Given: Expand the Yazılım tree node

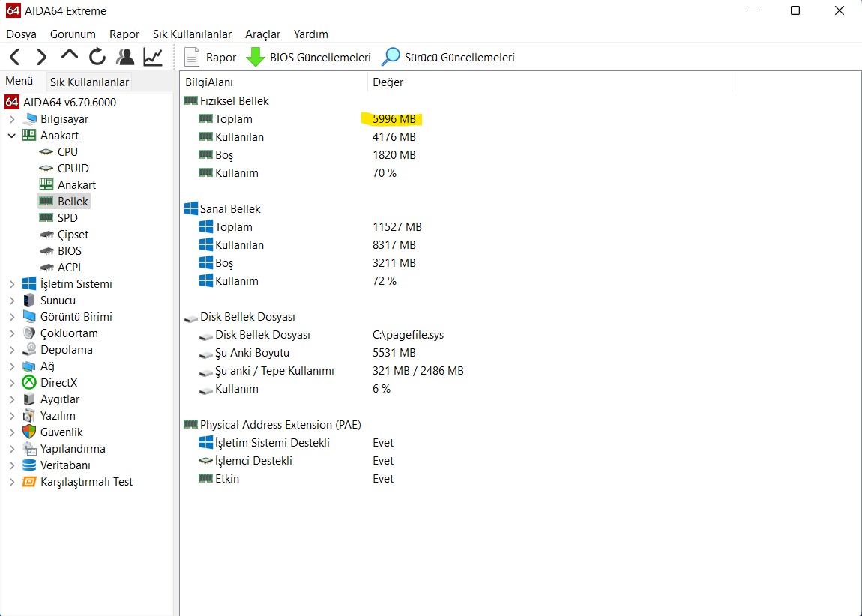Looking at the screenshot, I should point(12,415).
